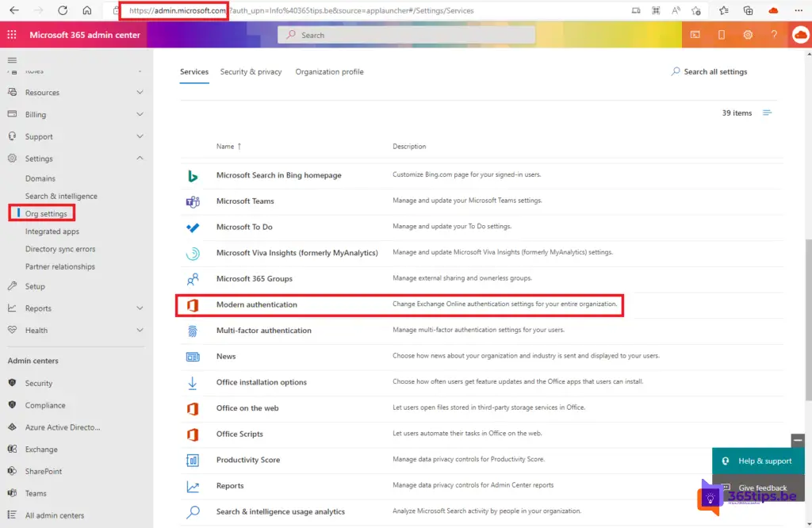The image size is (812, 528).
Task: Collapse the Settings section chevron
Action: coord(140,159)
